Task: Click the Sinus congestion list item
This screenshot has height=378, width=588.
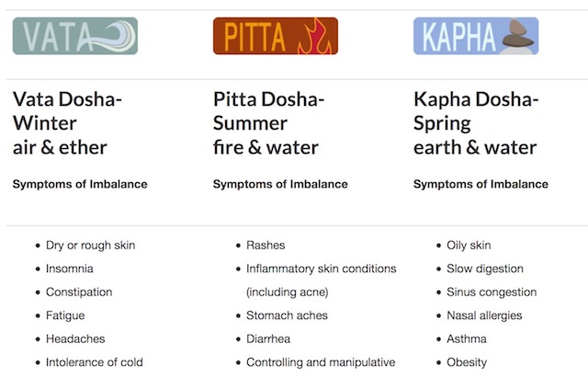Action: [x=492, y=292]
